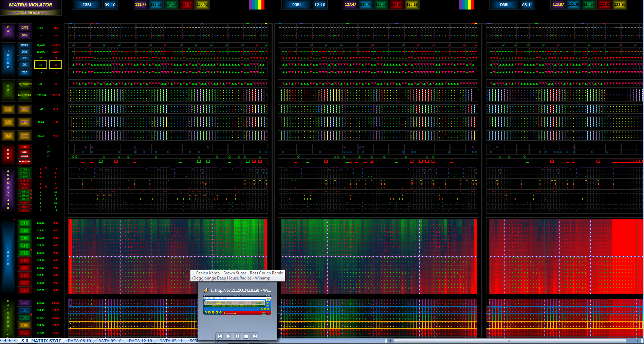This screenshot has height=344, width=644.
Task: Click the Play button in Winamp preview
Action: click(228, 336)
